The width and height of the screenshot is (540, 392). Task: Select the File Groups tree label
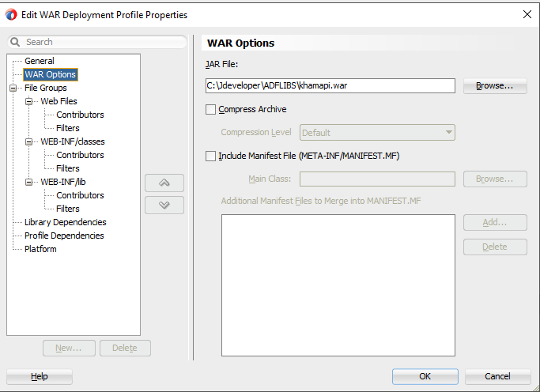pyautogui.click(x=45, y=88)
